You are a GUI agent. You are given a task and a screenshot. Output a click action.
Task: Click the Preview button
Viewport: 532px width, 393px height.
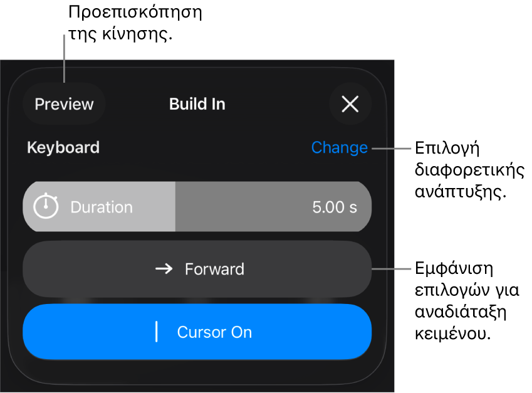click(x=64, y=104)
